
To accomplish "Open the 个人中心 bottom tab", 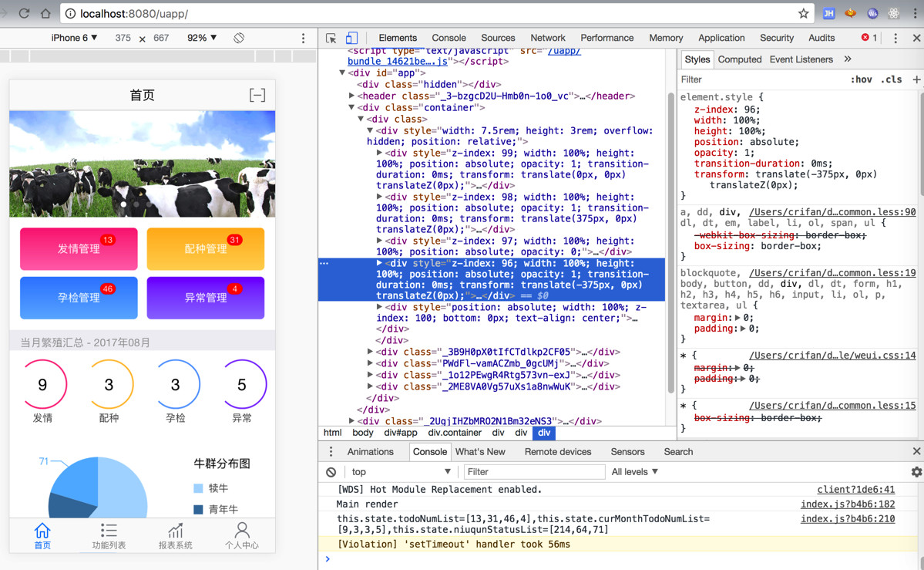I will pos(242,536).
